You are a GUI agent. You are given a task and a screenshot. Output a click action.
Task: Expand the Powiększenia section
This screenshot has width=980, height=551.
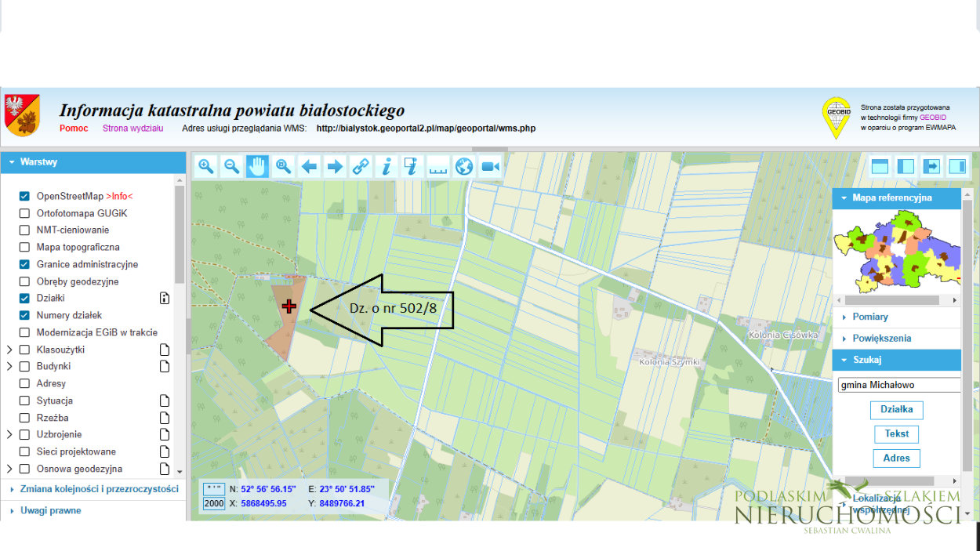(x=896, y=339)
